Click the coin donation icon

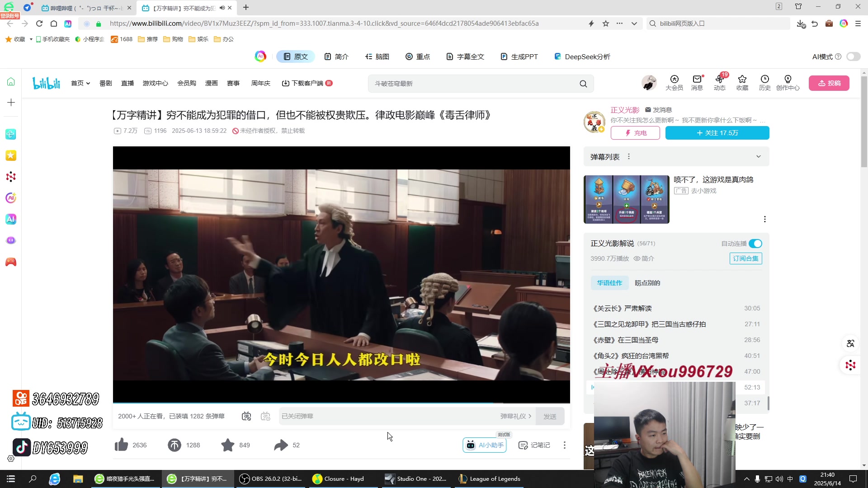click(x=175, y=445)
